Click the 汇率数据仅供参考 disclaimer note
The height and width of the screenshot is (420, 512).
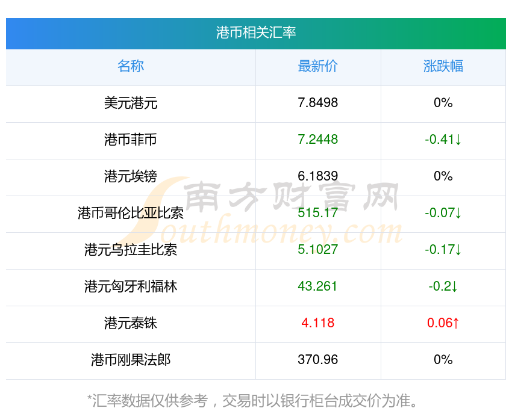click(x=252, y=401)
